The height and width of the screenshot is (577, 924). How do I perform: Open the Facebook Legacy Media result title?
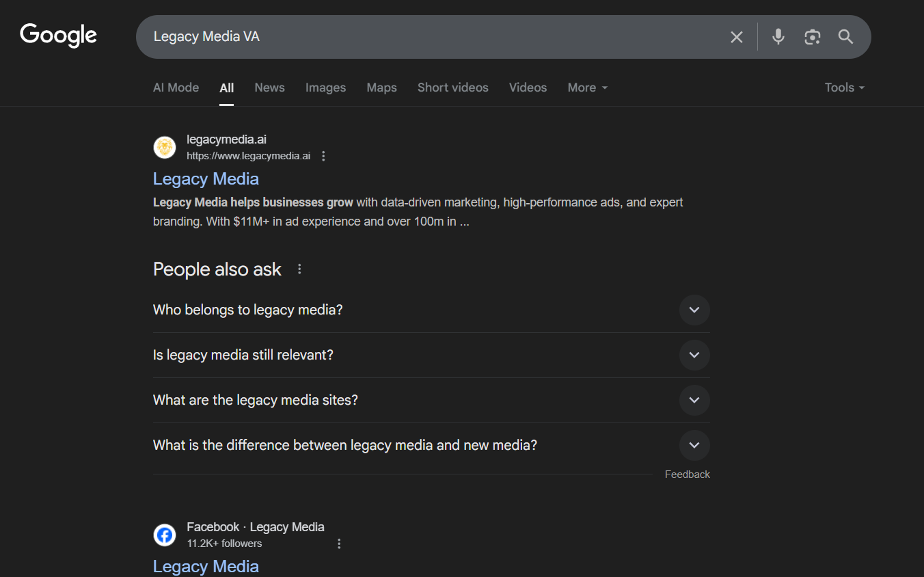tap(206, 567)
